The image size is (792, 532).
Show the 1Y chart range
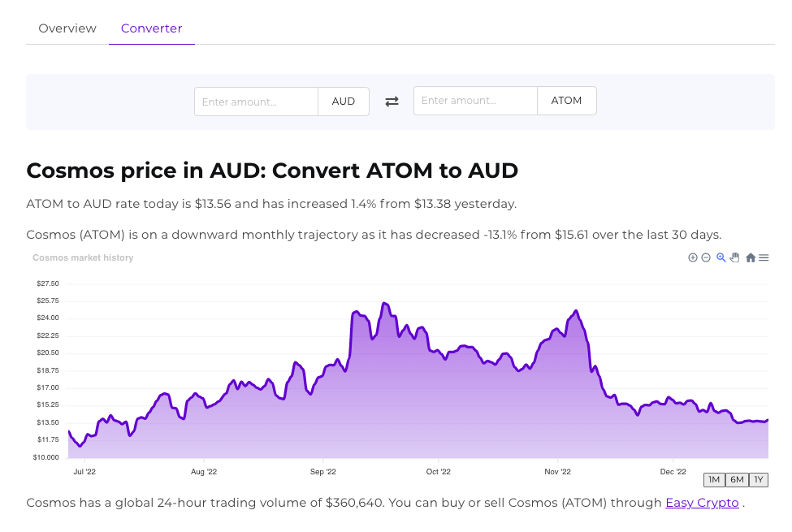click(759, 479)
